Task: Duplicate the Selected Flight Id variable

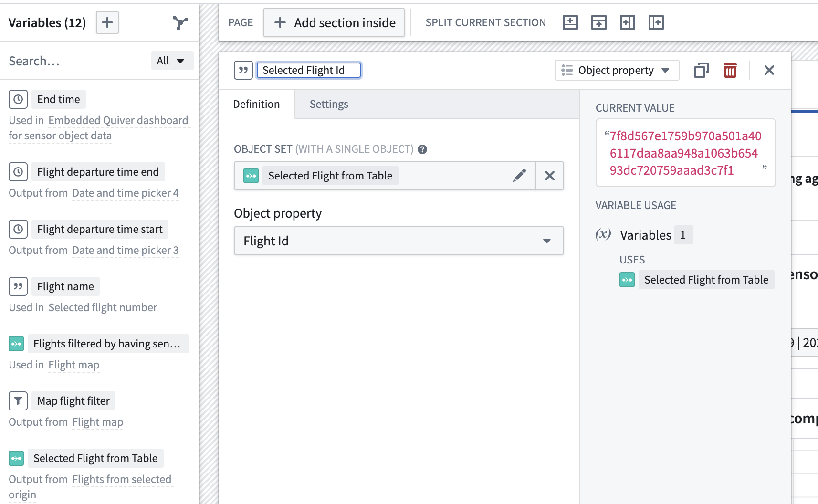Action: coord(701,70)
